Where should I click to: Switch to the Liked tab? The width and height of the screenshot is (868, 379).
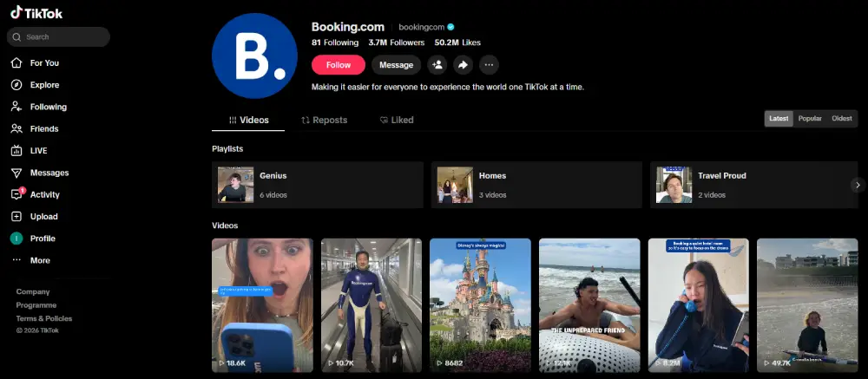click(397, 120)
